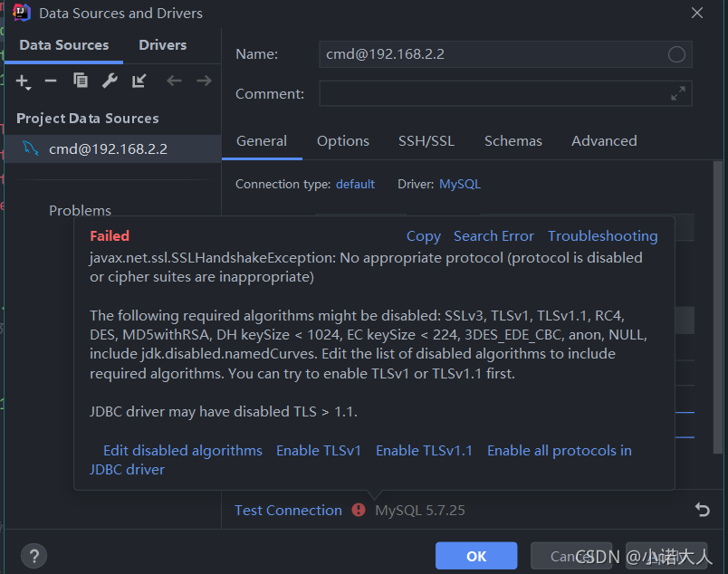Click the Comment input field
This screenshot has height=574, width=728.
click(x=505, y=93)
